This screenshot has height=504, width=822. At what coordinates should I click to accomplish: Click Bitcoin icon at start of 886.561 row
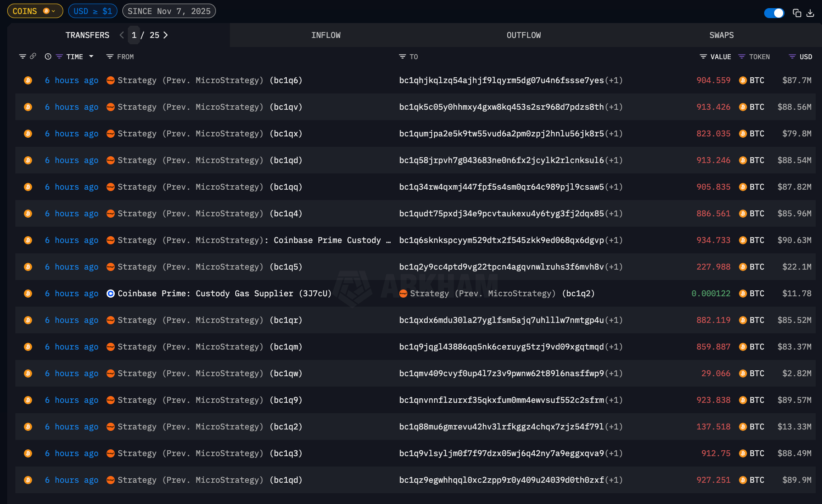(x=28, y=214)
